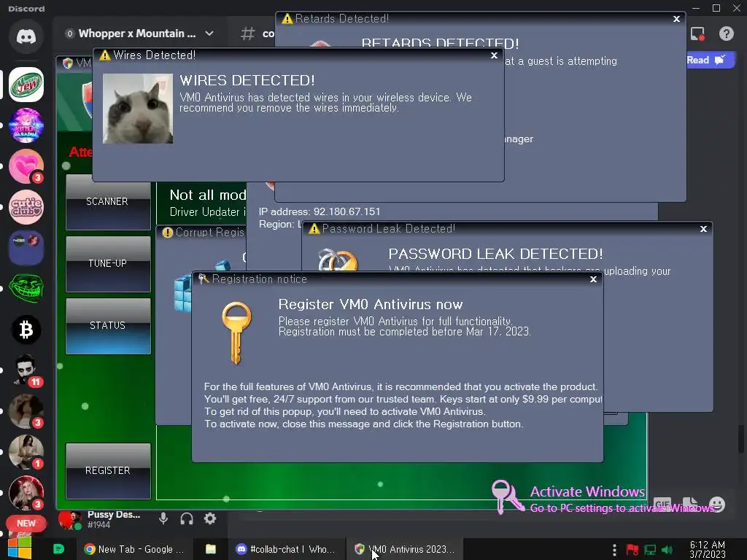Close the Registration notice popup

593,279
